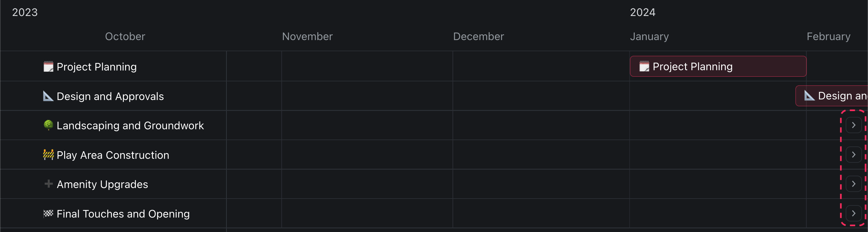Open Final Touches and Opening row title
868x232 pixels.
click(x=123, y=214)
